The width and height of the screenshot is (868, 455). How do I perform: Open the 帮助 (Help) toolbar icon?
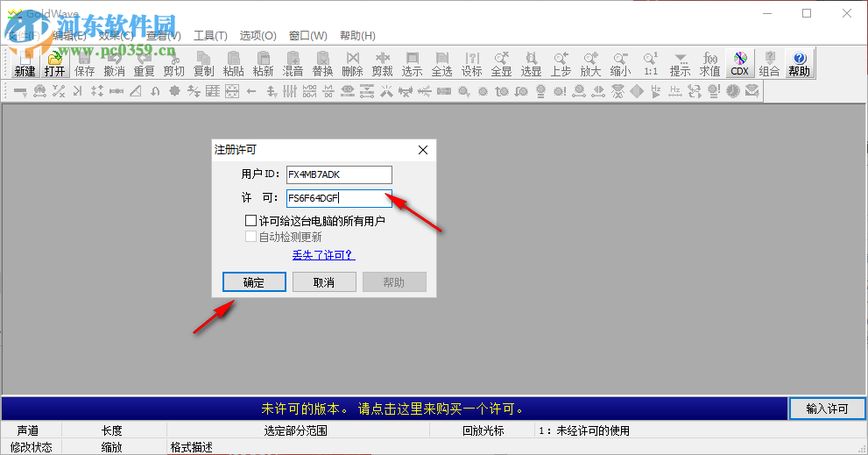point(800,63)
